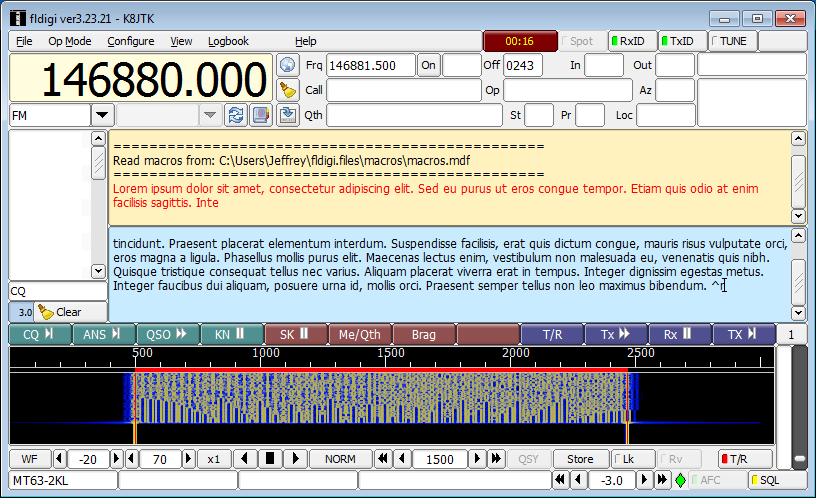Run the Me/Qth macro button
Image resolution: width=816 pixels, height=498 pixels.
(x=360, y=335)
